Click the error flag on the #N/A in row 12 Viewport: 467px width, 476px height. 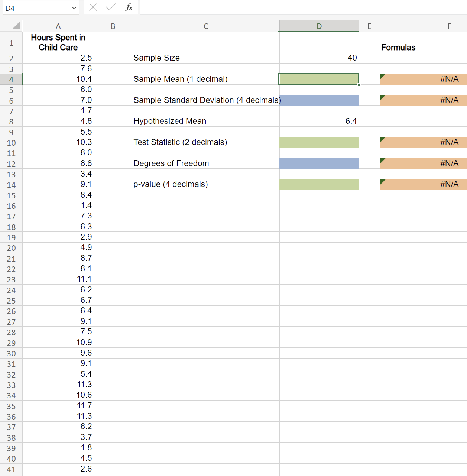[x=382, y=160]
